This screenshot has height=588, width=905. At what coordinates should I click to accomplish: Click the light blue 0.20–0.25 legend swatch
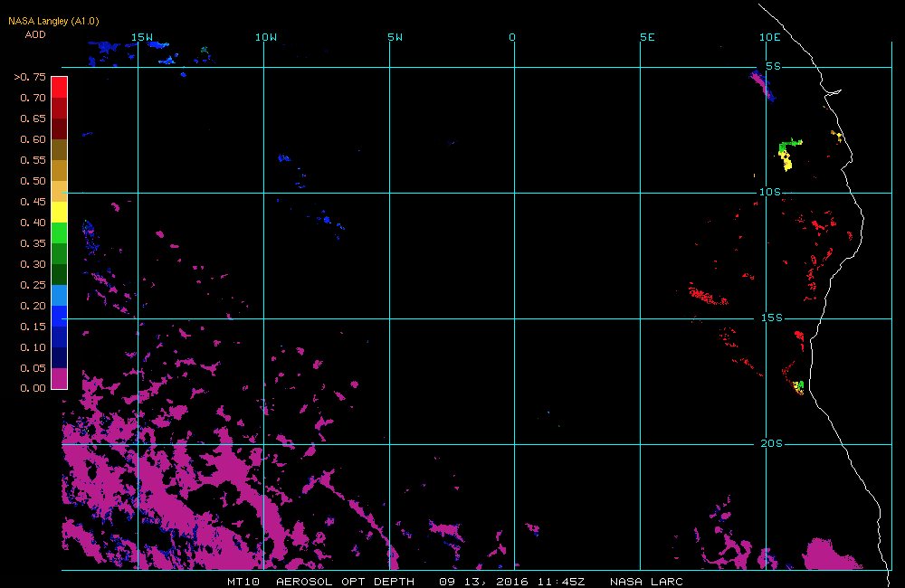(60, 295)
